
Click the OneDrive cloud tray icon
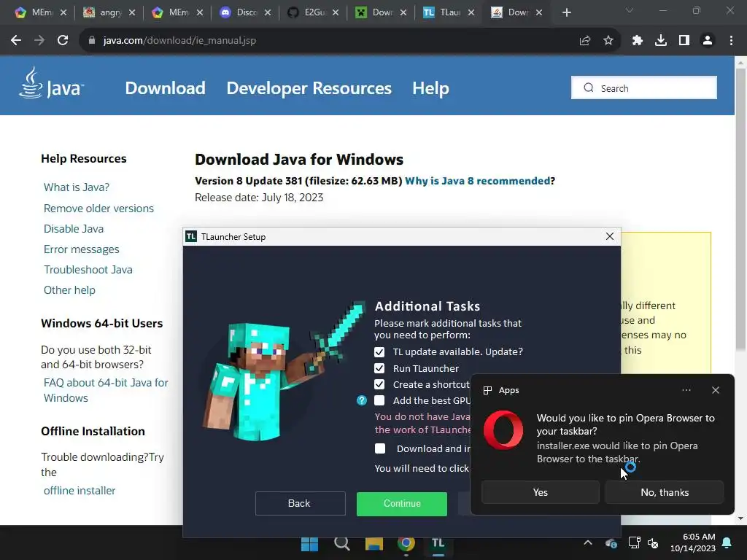(x=611, y=542)
